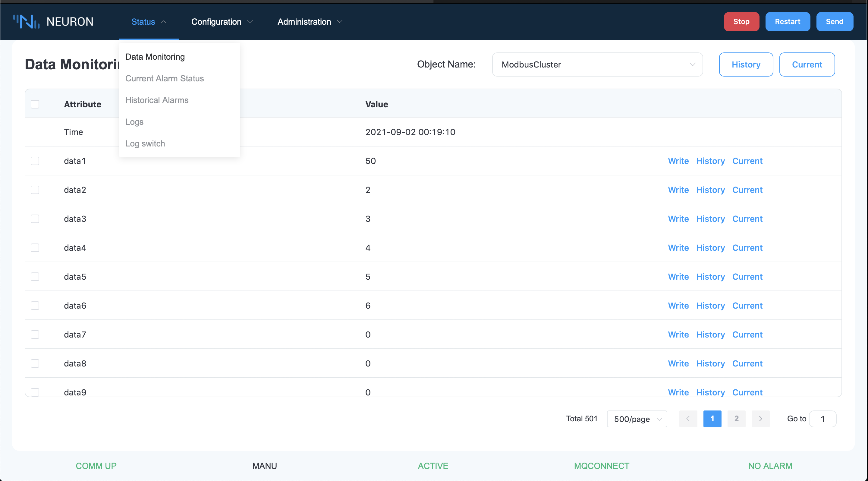The image size is (868, 481).
Task: Click History for data3
Action: [710, 219]
